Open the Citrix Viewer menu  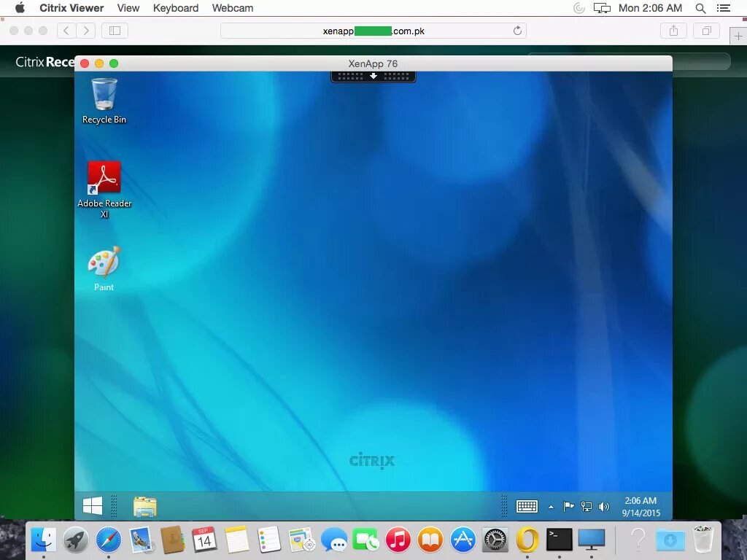point(71,8)
